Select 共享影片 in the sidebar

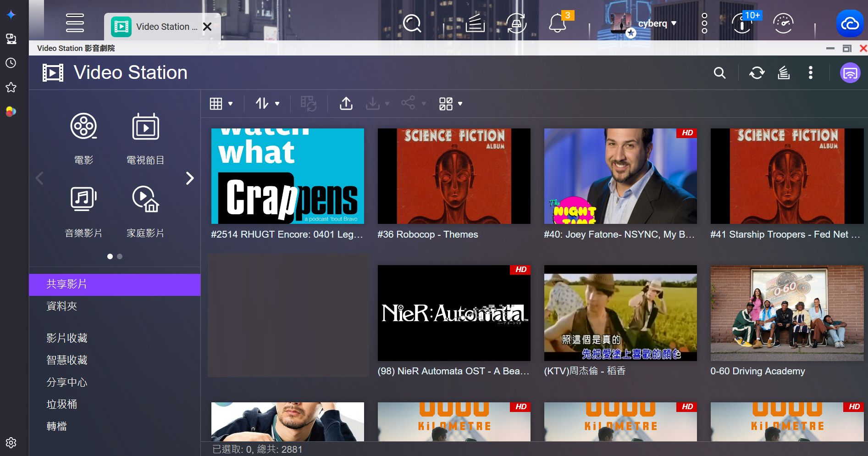(x=115, y=284)
